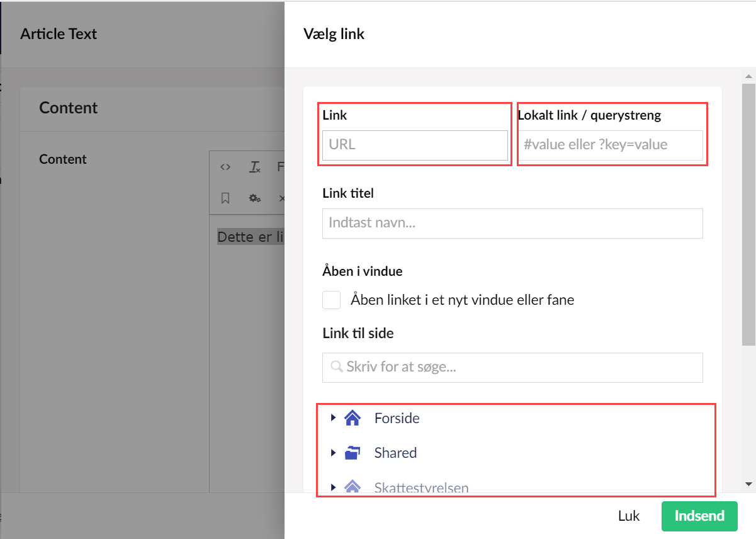
Task: Click the Skattestyrelsen home icon
Action: (x=353, y=487)
